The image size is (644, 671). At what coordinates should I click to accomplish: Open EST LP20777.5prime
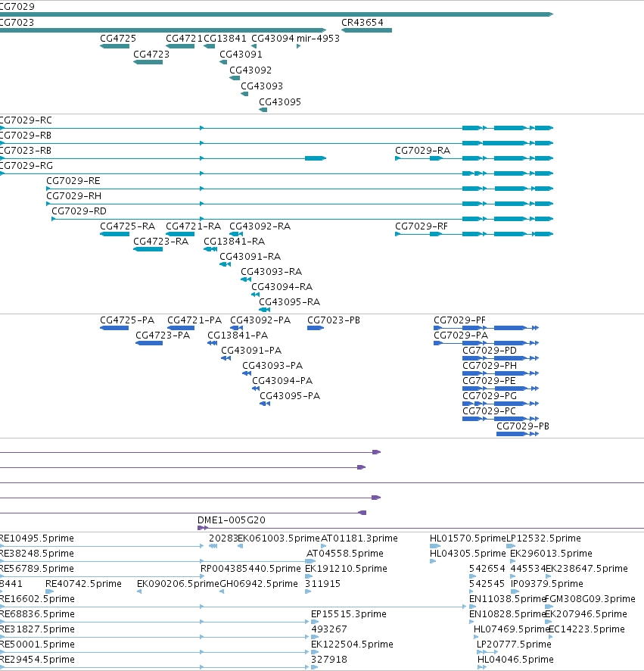pyautogui.click(x=487, y=652)
